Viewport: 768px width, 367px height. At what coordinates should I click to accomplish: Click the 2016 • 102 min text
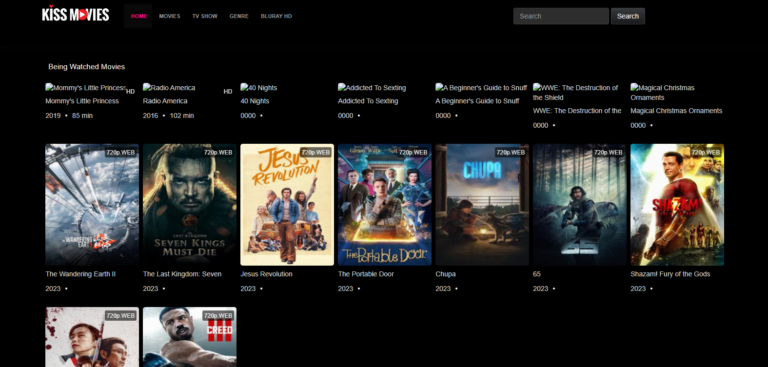tap(168, 116)
